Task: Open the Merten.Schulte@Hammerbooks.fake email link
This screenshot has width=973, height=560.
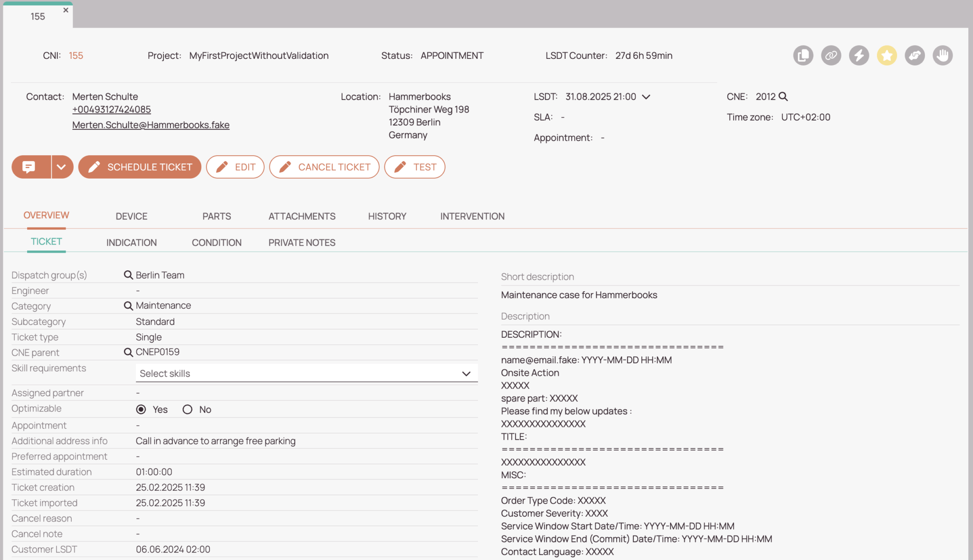Action: tap(151, 124)
